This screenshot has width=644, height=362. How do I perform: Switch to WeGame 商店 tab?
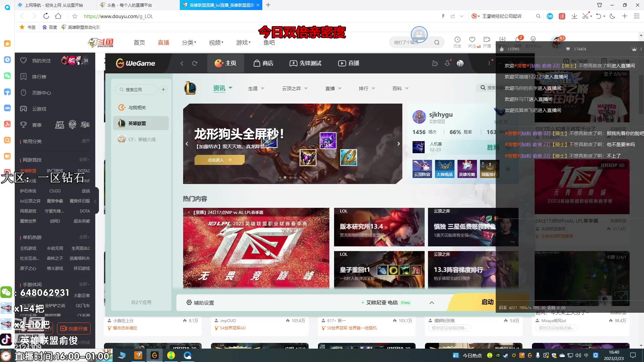(263, 63)
